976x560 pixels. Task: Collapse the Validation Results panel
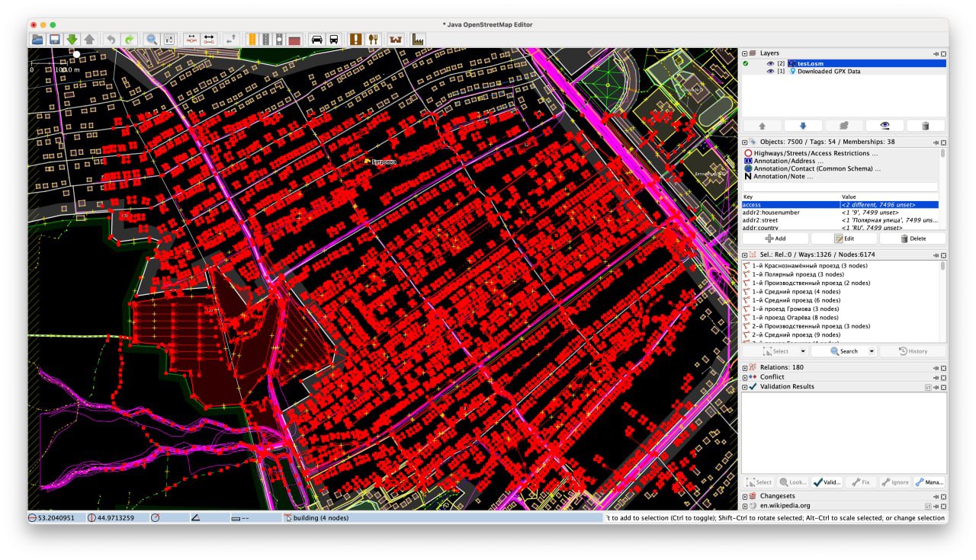(745, 387)
